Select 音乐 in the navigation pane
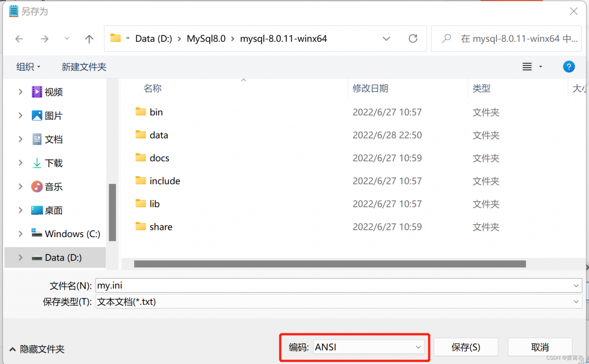Image resolution: width=589 pixels, height=364 pixels. (x=47, y=187)
